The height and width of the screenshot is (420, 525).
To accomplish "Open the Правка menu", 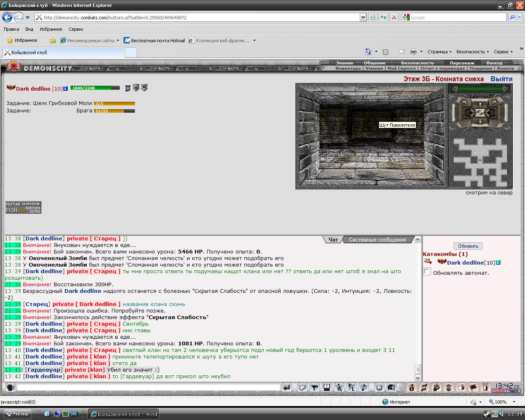I will click(11, 29).
